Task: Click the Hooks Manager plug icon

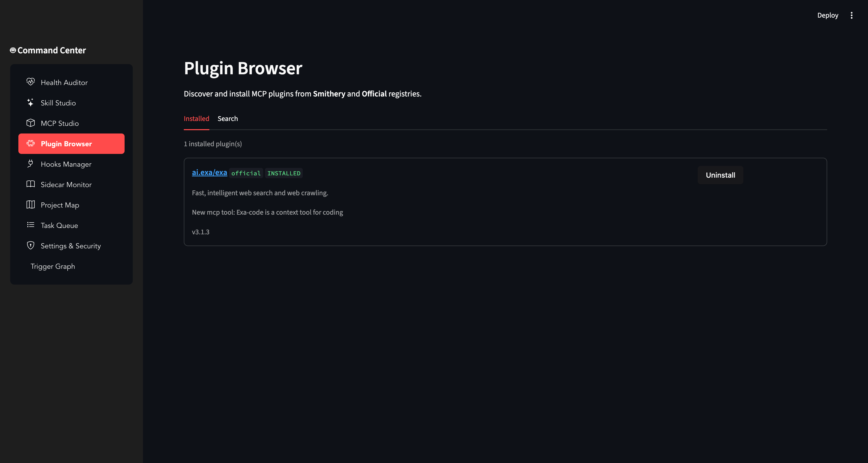Action: click(31, 164)
